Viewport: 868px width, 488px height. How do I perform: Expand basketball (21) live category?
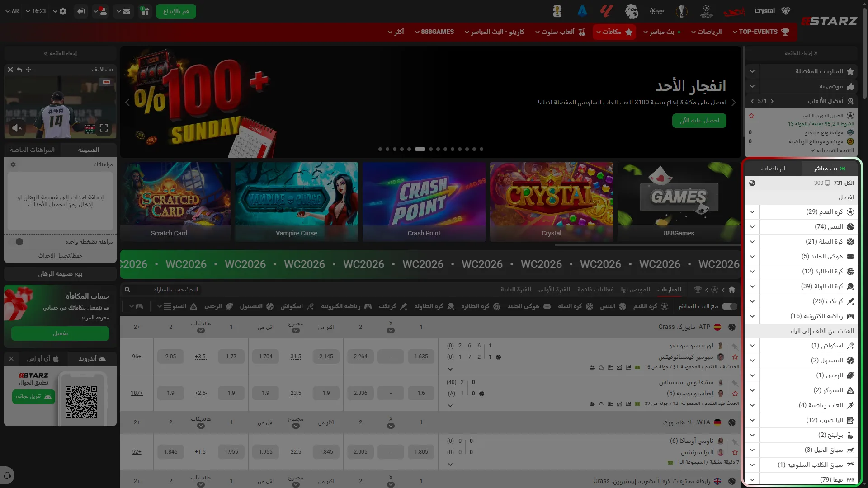coord(752,242)
